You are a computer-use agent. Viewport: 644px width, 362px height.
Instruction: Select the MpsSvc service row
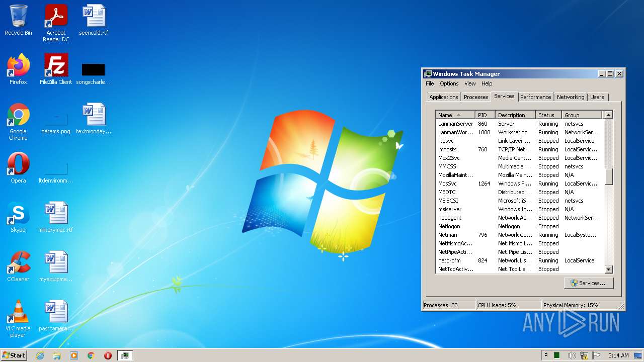coord(519,184)
